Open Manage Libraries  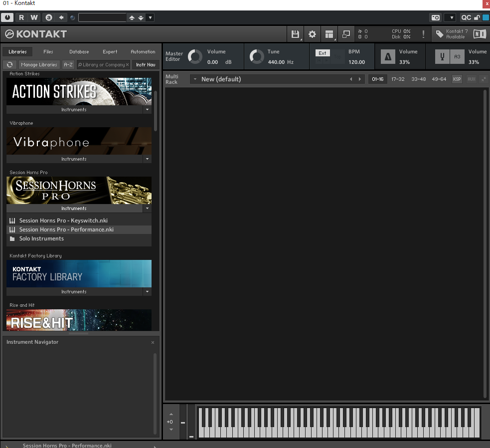coord(39,64)
